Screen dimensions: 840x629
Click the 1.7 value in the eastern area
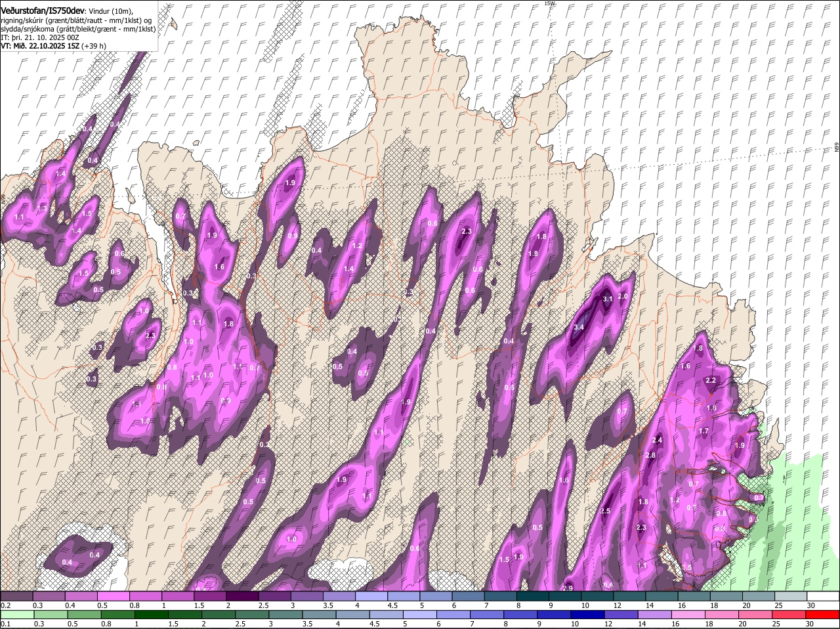tap(704, 431)
